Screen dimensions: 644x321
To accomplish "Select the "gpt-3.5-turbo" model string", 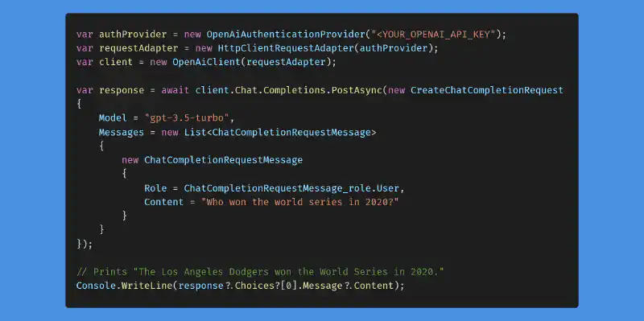I will [187, 118].
